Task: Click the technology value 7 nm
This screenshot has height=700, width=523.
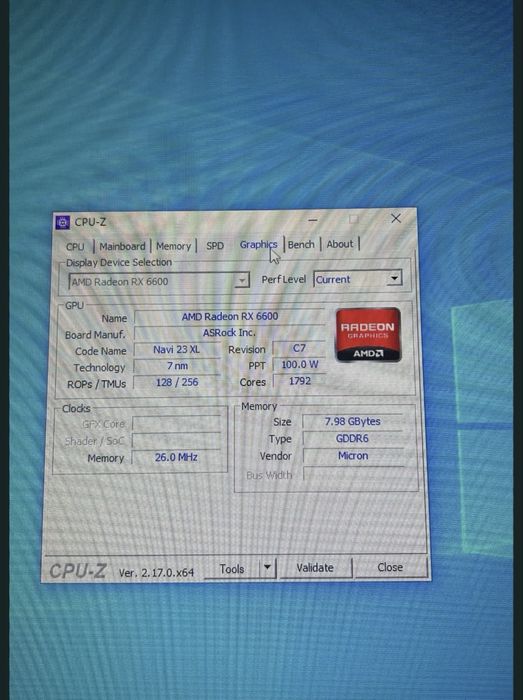Action: coord(177,366)
